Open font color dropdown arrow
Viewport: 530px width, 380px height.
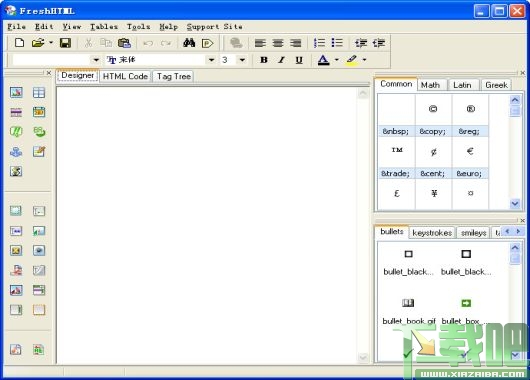click(x=337, y=60)
